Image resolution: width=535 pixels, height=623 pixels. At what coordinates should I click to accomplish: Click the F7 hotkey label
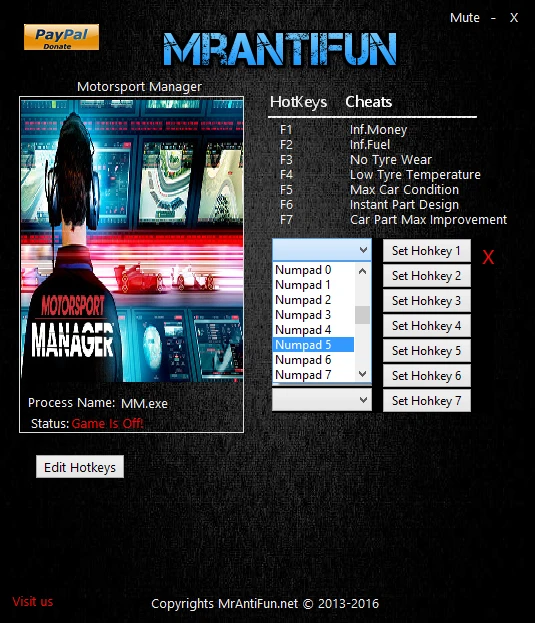tap(286, 220)
